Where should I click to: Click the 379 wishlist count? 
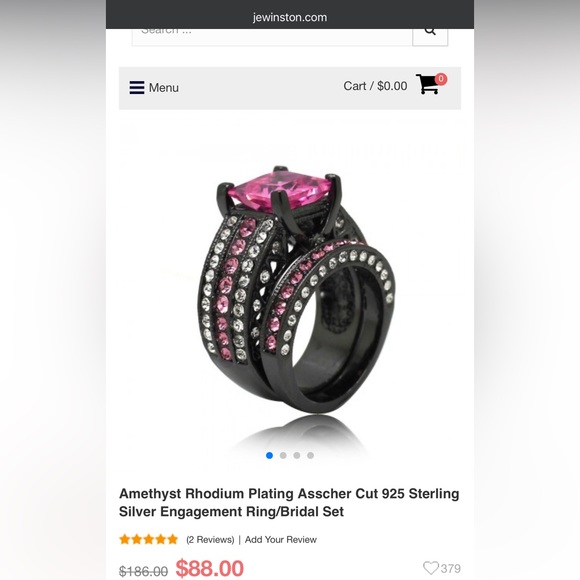point(451,568)
